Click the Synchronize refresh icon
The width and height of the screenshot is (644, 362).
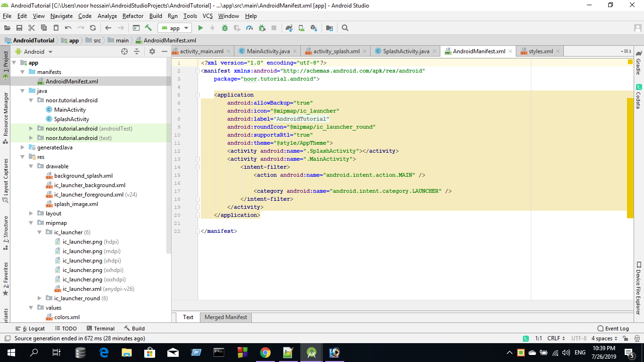pos(93,28)
